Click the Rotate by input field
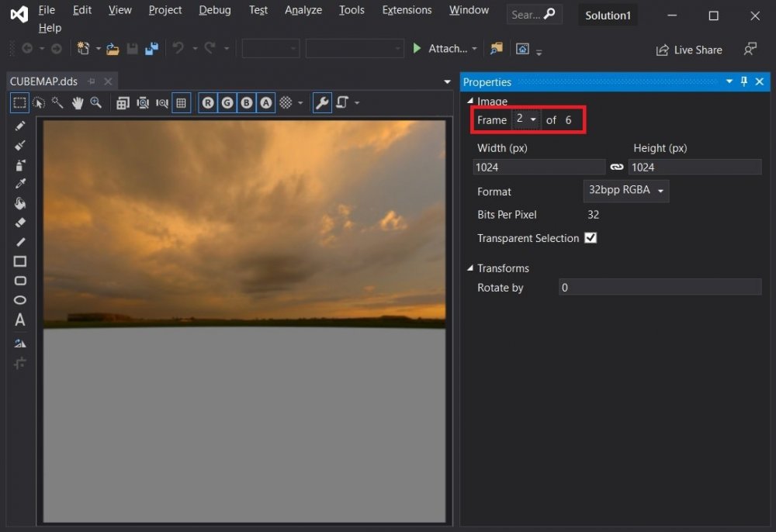The height and width of the screenshot is (532, 776). click(x=660, y=288)
